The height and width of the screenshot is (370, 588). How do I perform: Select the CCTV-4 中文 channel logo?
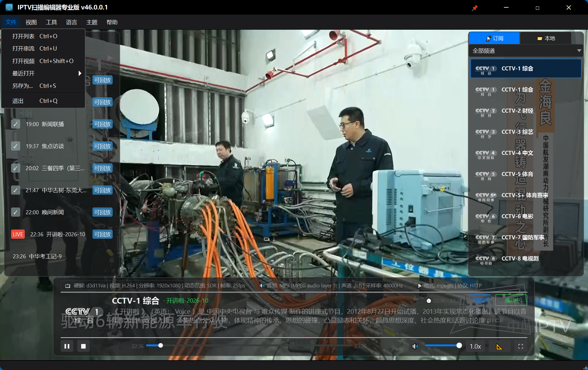[x=486, y=155]
